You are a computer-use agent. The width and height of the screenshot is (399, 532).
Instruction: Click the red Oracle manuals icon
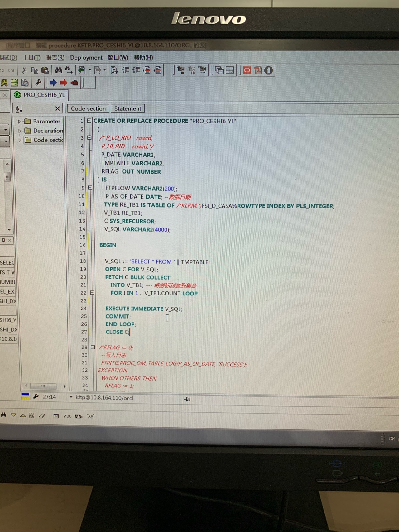pos(247,70)
